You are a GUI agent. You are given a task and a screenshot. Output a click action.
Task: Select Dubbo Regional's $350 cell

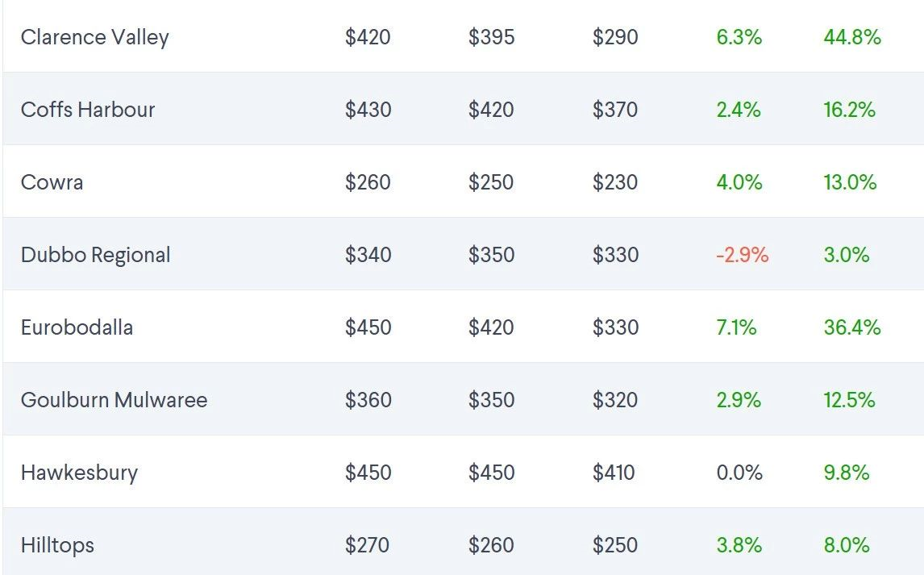[x=491, y=255]
